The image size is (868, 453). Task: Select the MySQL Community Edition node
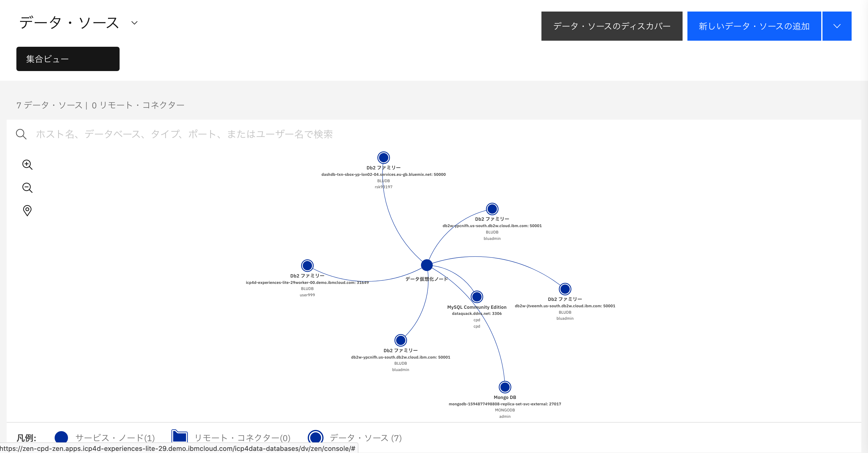[x=477, y=297]
